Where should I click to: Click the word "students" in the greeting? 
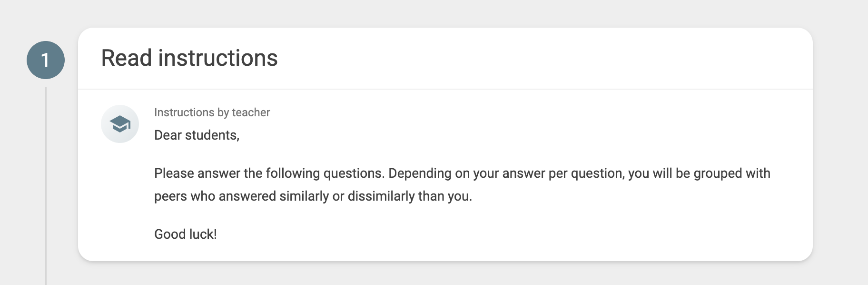[212, 135]
